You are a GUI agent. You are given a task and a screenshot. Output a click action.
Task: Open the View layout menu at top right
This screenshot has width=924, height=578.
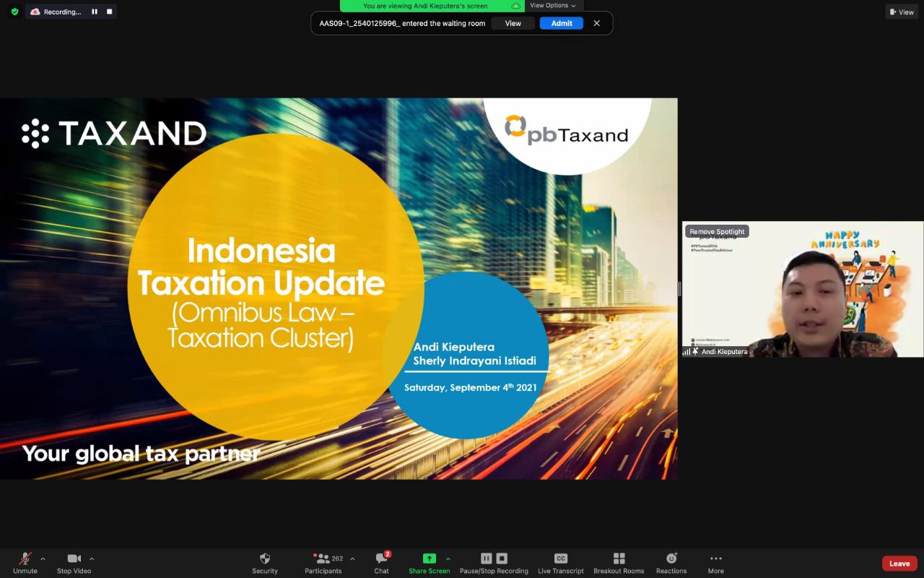click(902, 12)
